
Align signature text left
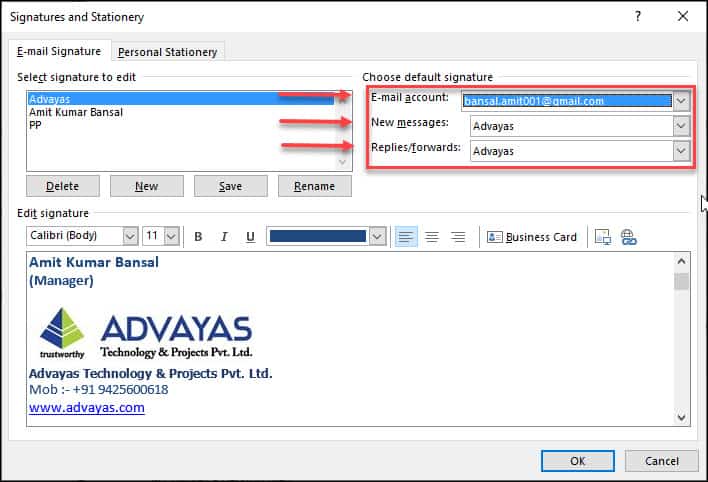406,237
